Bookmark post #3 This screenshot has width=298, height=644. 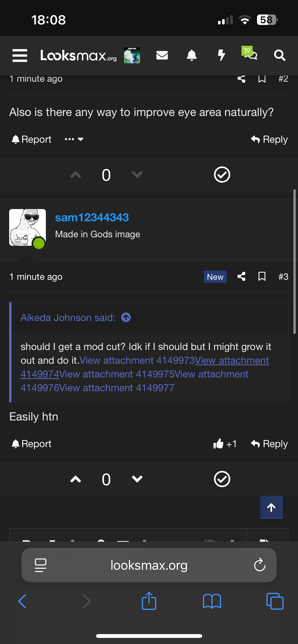click(262, 276)
